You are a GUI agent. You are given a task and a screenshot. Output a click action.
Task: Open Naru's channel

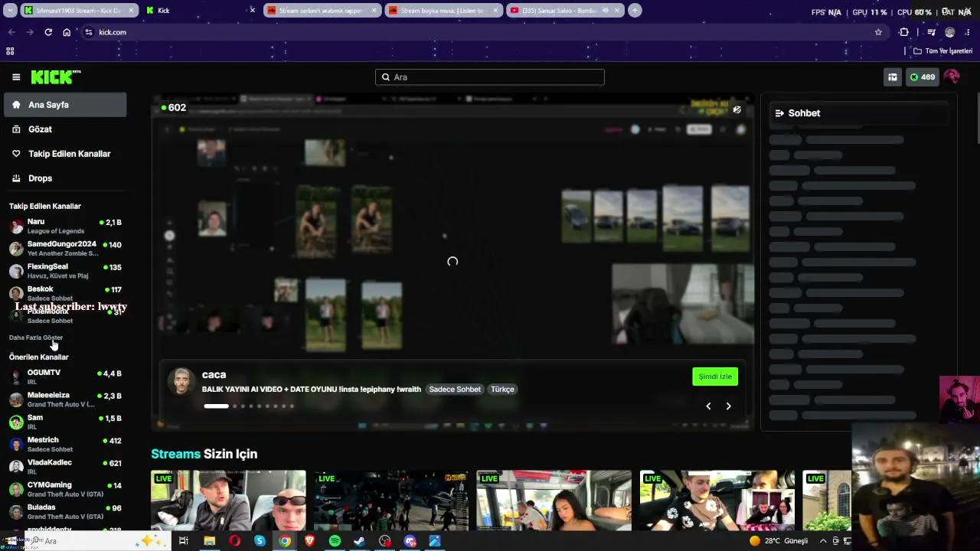pos(65,226)
